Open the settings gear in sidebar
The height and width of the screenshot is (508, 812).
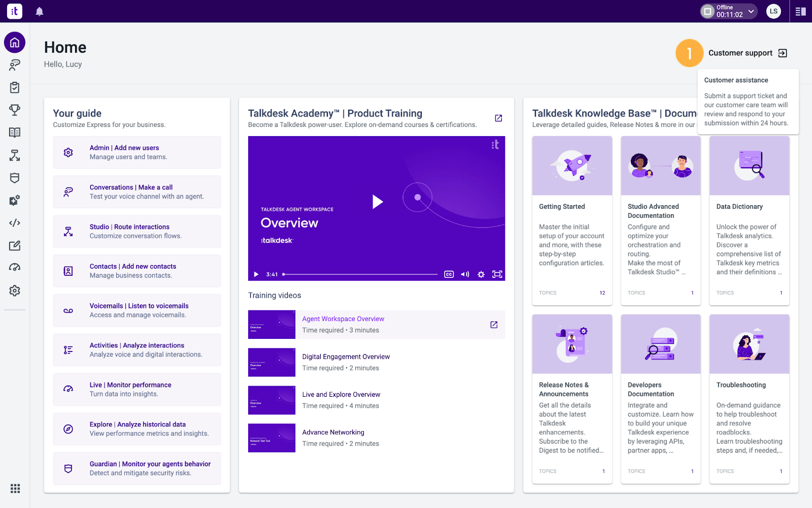click(x=15, y=291)
